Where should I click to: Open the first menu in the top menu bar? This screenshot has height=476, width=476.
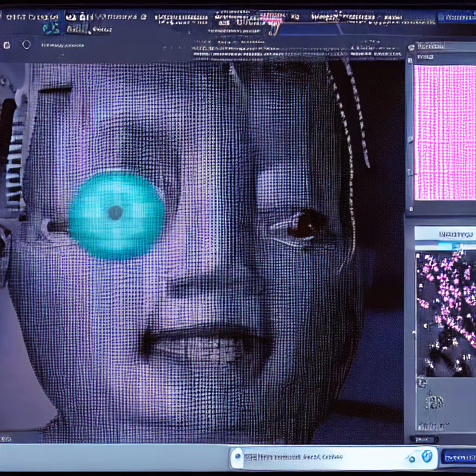pos(32,17)
